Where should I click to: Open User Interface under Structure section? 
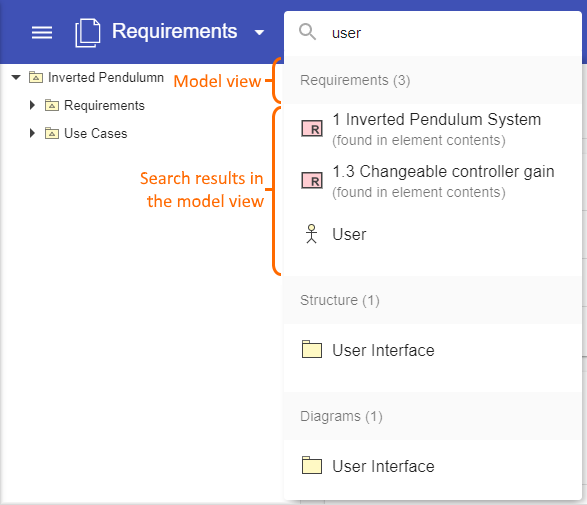coord(433,350)
